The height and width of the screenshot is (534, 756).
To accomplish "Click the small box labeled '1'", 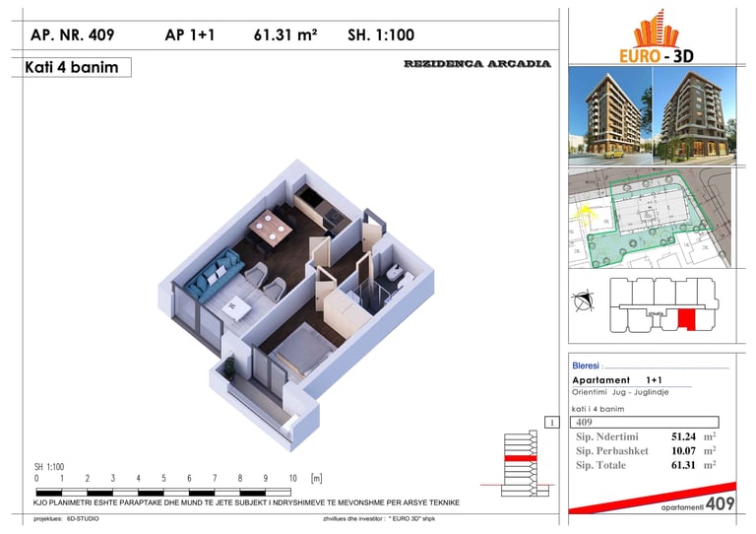I will (x=552, y=423).
